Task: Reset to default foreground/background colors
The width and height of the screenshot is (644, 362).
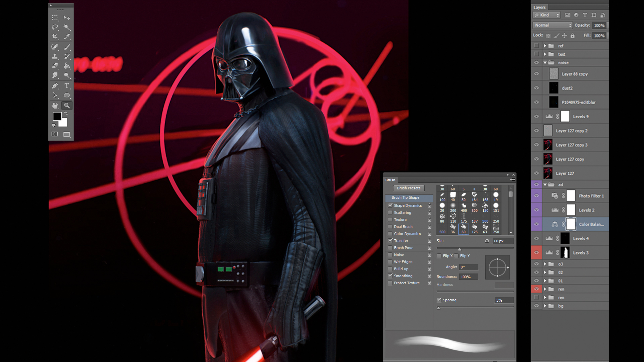Action: point(54,125)
